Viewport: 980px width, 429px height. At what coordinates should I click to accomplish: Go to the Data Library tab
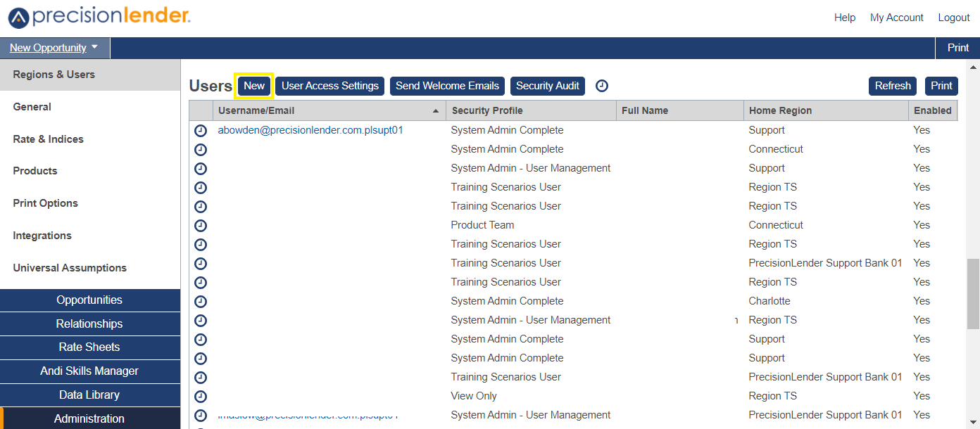[90, 395]
